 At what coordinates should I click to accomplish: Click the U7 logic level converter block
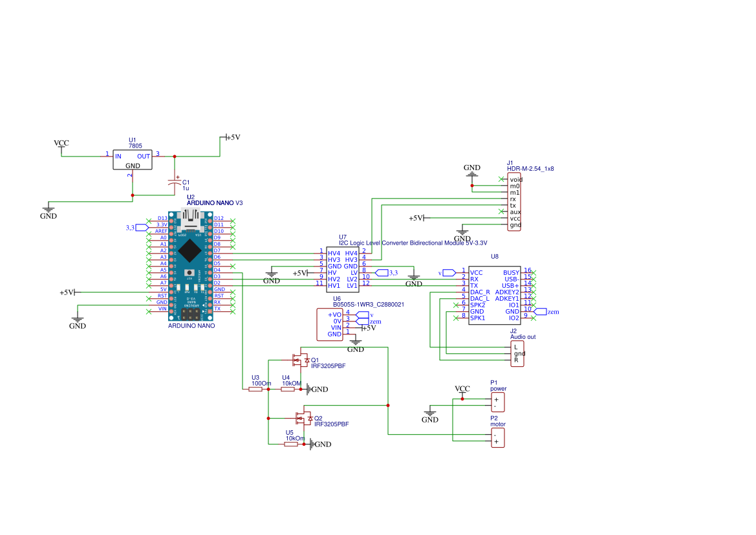342,269
